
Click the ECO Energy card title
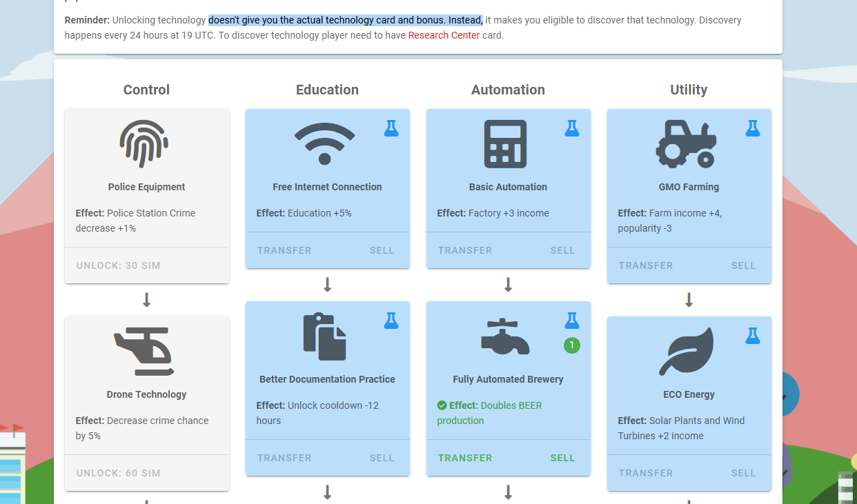[689, 394]
